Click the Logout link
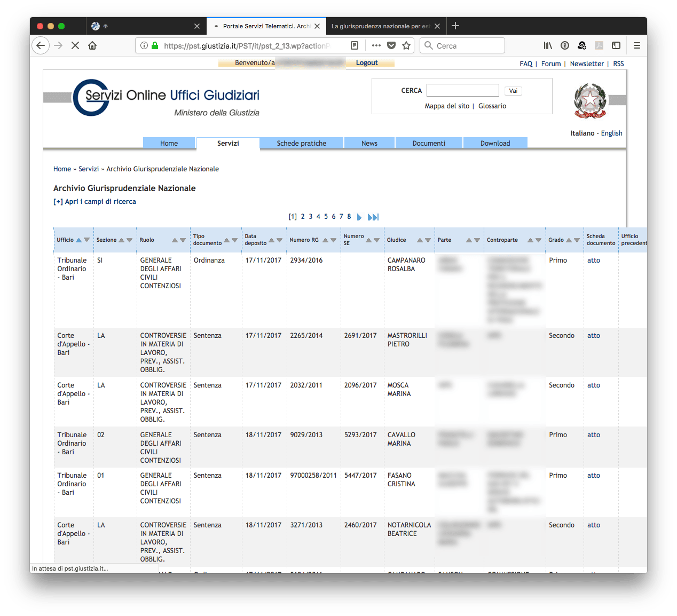This screenshot has height=616, width=677. 367,63
